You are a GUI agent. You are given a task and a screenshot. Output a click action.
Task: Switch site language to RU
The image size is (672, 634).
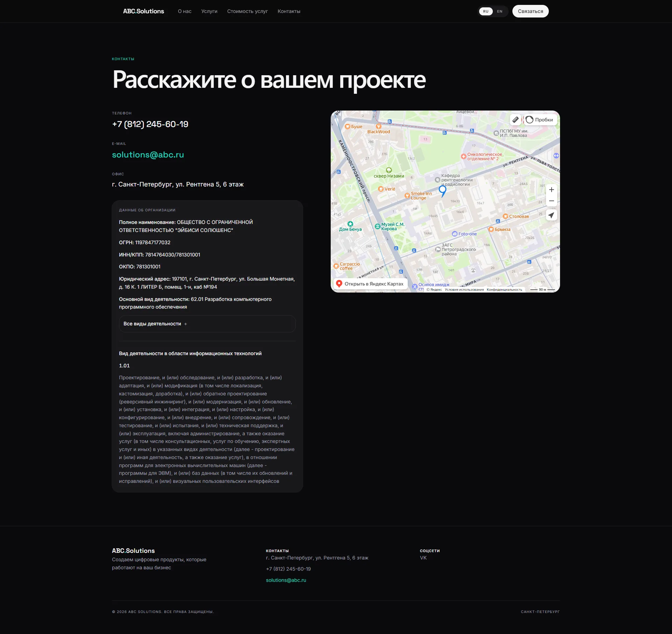pyautogui.click(x=486, y=11)
